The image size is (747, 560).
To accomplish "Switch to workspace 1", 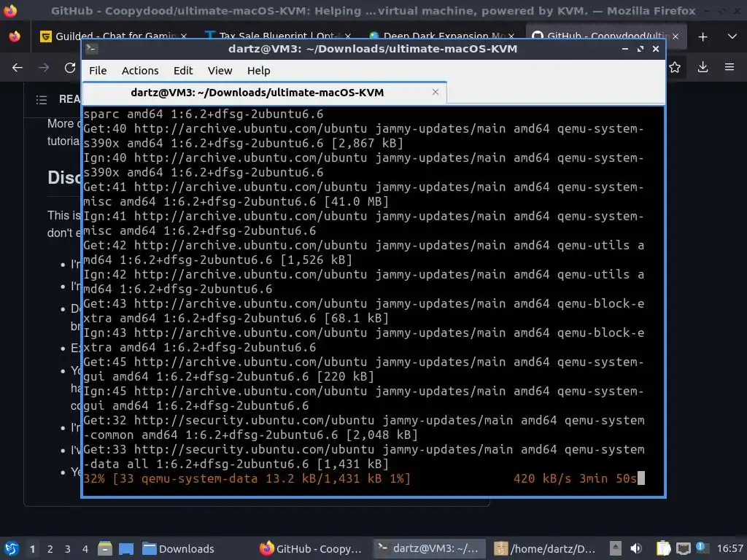I will click(32, 549).
